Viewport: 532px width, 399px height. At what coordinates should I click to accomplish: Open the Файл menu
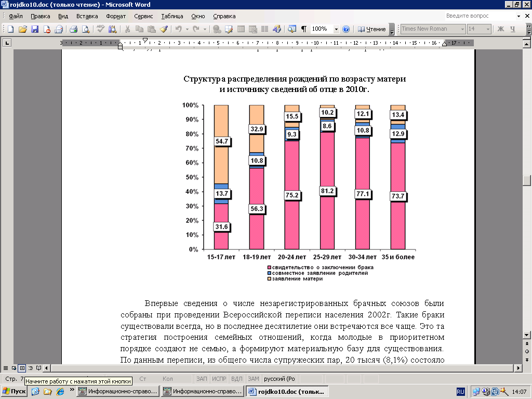[16, 16]
